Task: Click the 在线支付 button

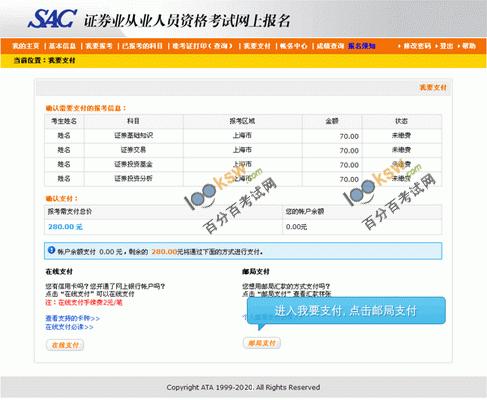Action: point(65,345)
